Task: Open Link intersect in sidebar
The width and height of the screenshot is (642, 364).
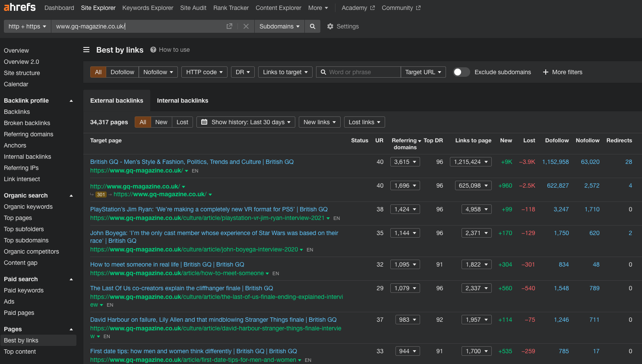Action: pyautogui.click(x=22, y=179)
